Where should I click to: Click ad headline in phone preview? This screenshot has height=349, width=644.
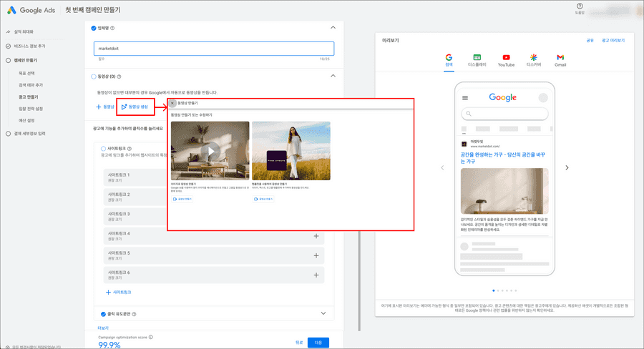[503, 158]
